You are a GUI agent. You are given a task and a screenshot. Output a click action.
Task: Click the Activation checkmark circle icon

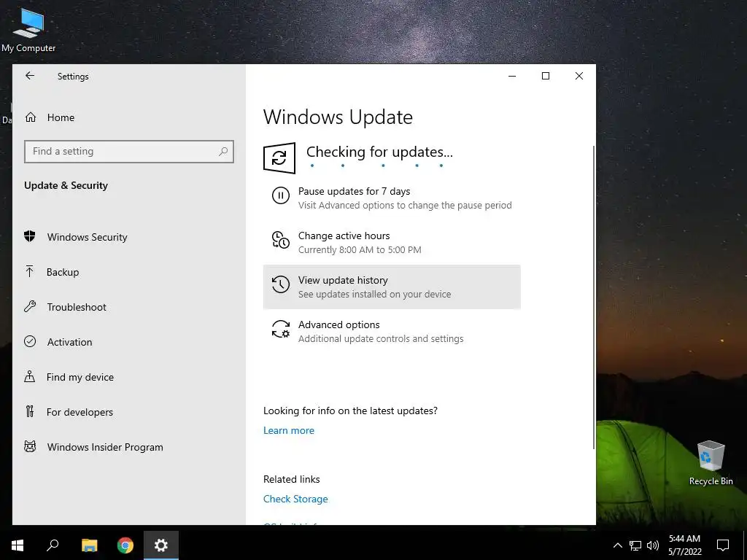click(x=29, y=341)
